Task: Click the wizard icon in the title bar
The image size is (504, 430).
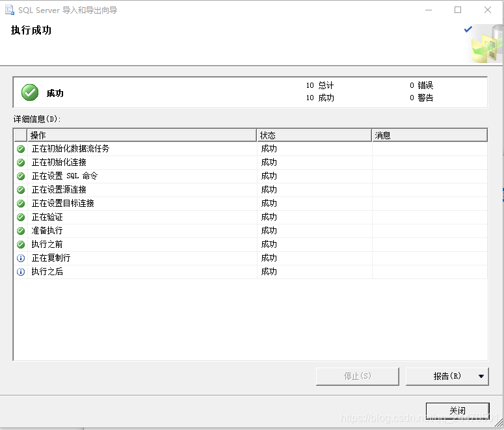Action: coord(10,10)
